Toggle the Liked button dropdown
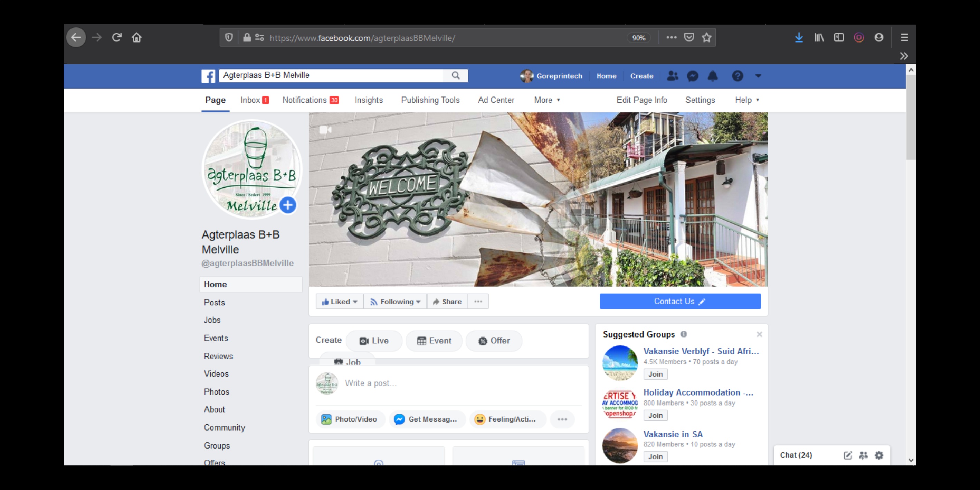The image size is (980, 490). (x=339, y=302)
